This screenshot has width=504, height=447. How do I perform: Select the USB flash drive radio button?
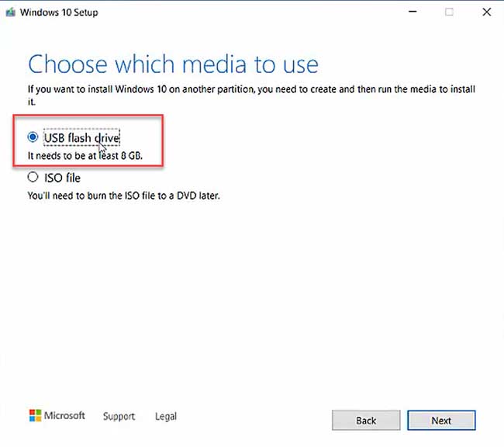click(33, 137)
